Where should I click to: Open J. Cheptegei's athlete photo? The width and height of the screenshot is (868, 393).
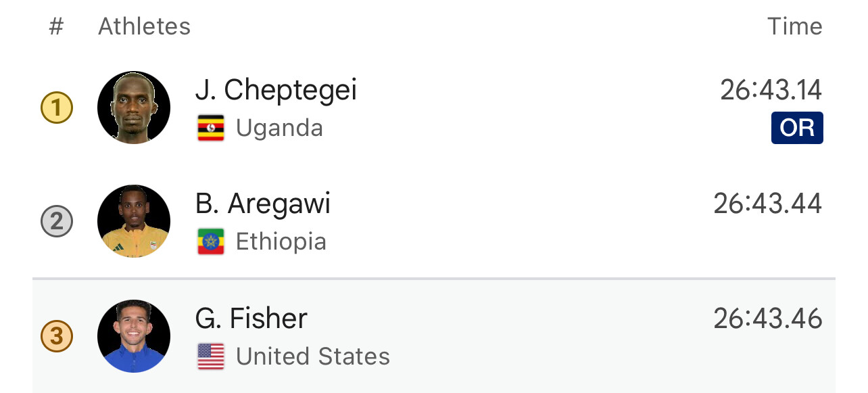(134, 108)
